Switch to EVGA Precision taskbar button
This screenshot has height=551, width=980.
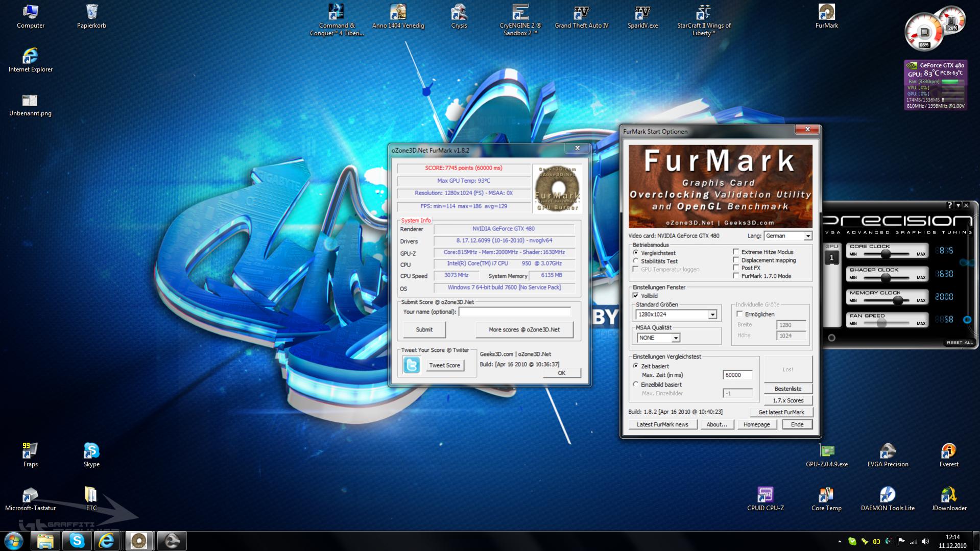pyautogui.click(x=171, y=541)
